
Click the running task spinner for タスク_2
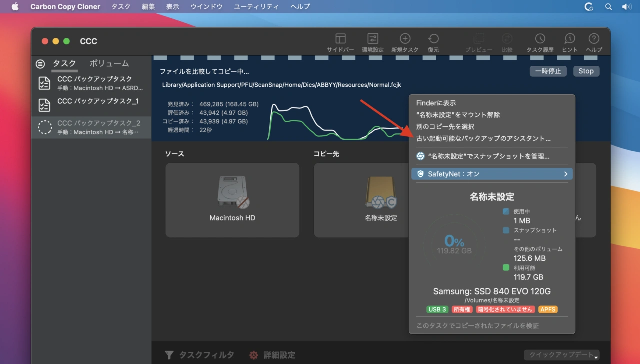click(x=45, y=127)
